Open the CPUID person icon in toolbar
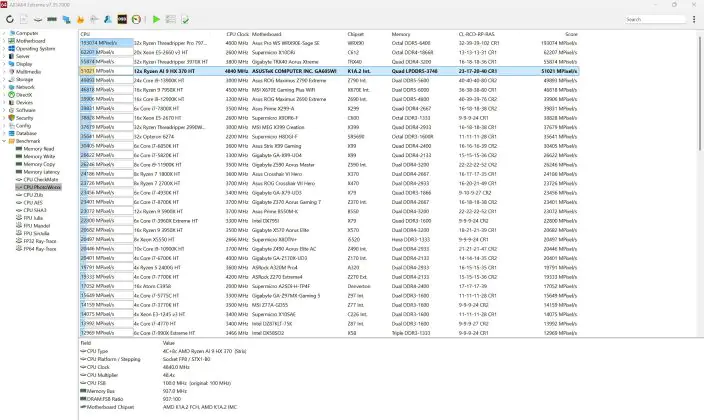The height and width of the screenshot is (420, 704). point(108,19)
